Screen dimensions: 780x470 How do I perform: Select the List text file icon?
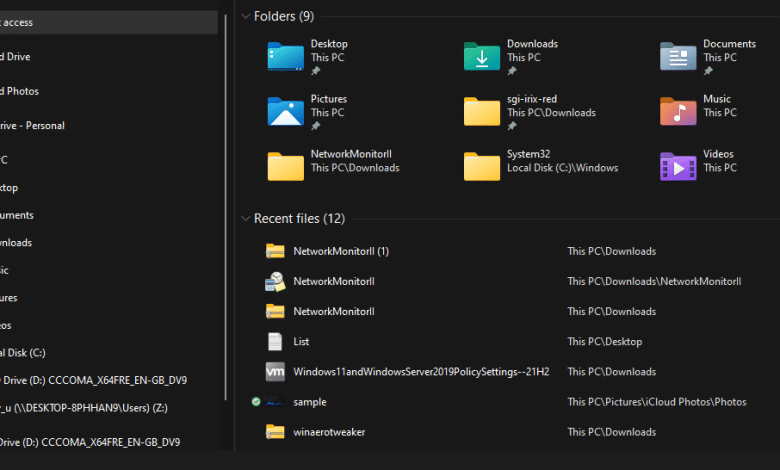tap(275, 342)
